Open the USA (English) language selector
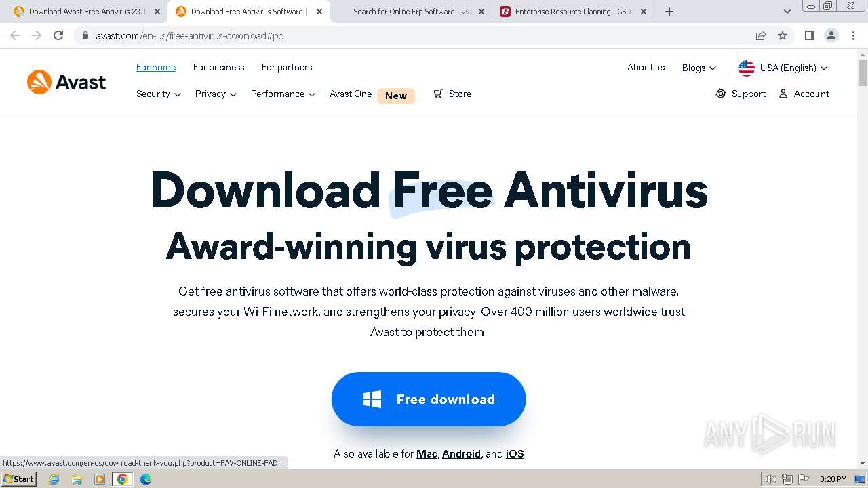 pos(783,68)
